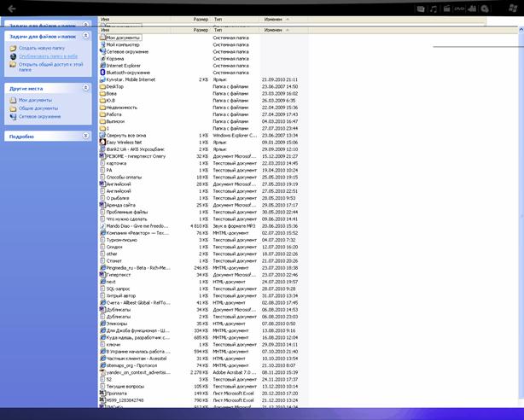Select the file named карточка
Screen dimensions: 524x420
(116, 163)
